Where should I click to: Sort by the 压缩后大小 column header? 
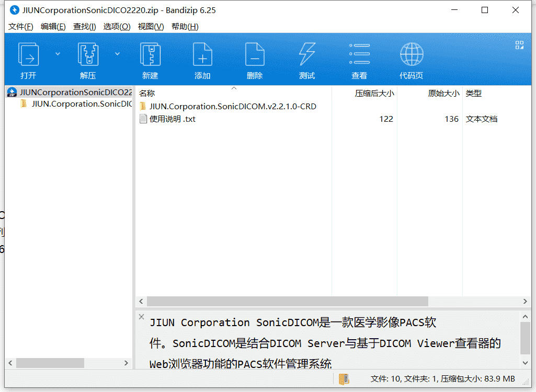pos(364,94)
